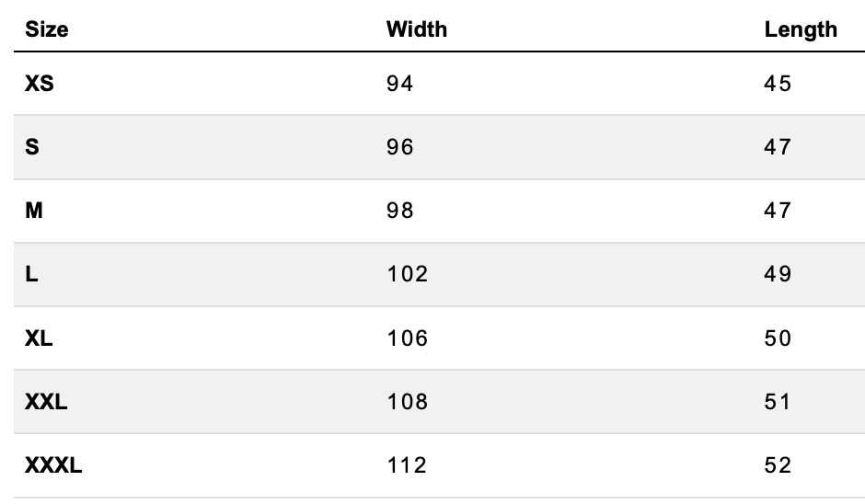The image size is (865, 504).
Task: Click width value 94 in XS row
Action: point(400,84)
